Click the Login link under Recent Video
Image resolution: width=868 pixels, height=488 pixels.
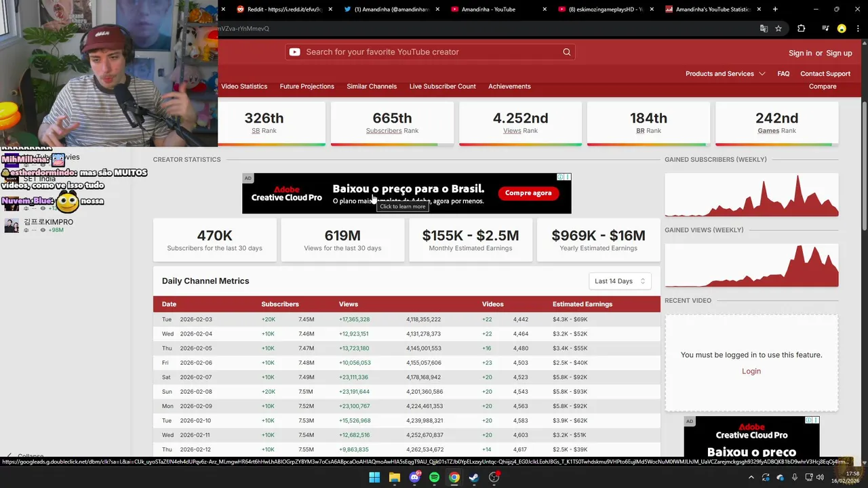(x=751, y=371)
